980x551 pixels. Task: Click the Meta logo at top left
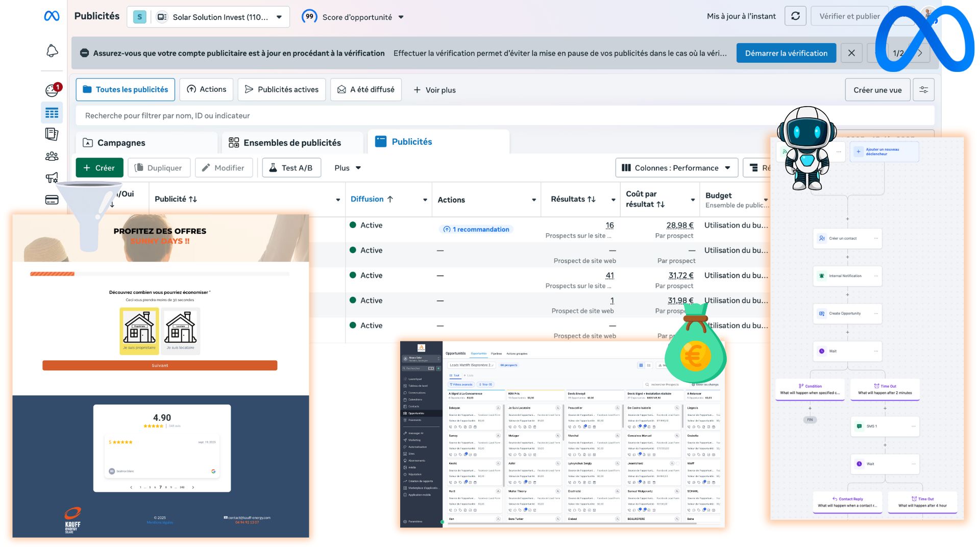coord(52,16)
